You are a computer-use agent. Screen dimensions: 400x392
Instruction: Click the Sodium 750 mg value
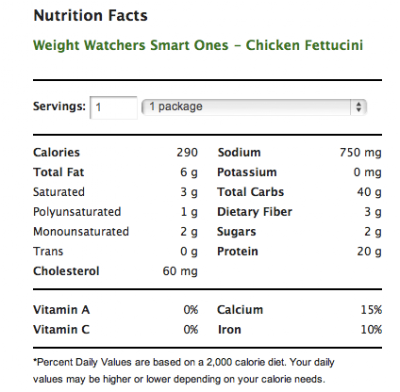pyautogui.click(x=360, y=153)
